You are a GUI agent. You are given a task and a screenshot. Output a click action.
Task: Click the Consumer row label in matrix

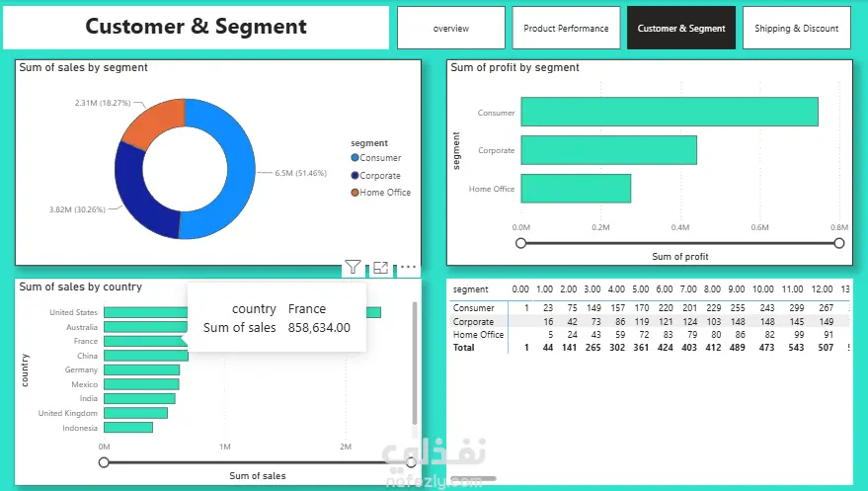coord(473,308)
